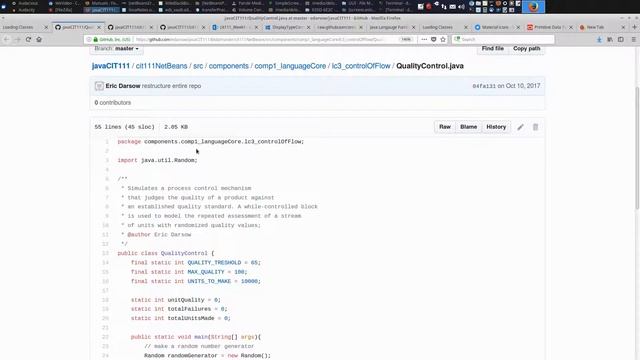
Task: Open the Blame view
Action: [469, 127]
